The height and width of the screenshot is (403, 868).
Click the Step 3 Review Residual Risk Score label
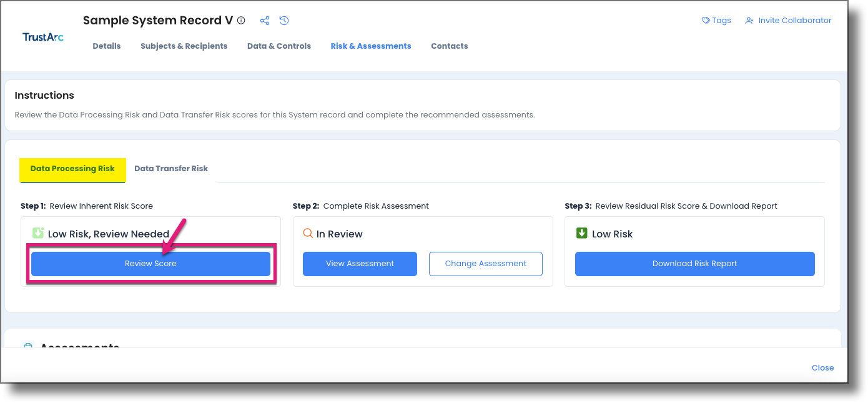coord(671,206)
